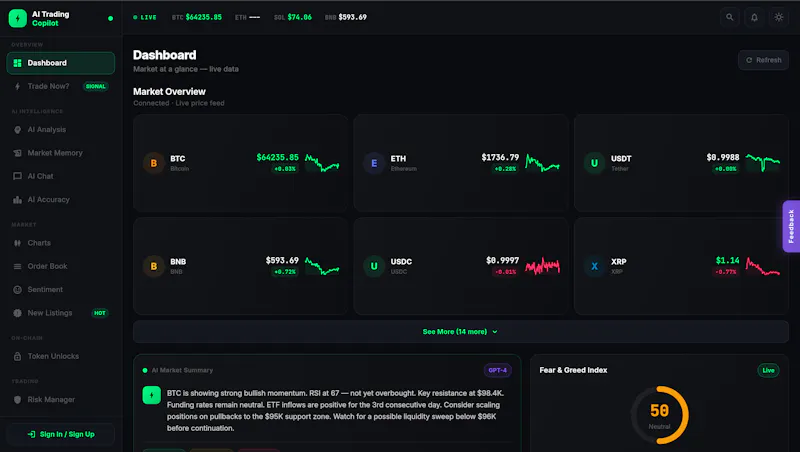Image resolution: width=800 pixels, height=452 pixels.
Task: Click SOL $74.06 ticker in top bar
Action: [x=293, y=17]
